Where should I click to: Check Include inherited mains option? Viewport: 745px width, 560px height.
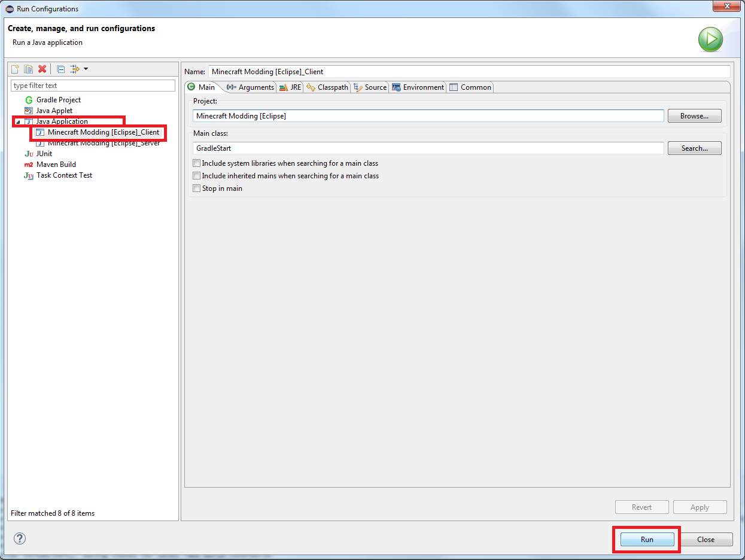tap(197, 176)
